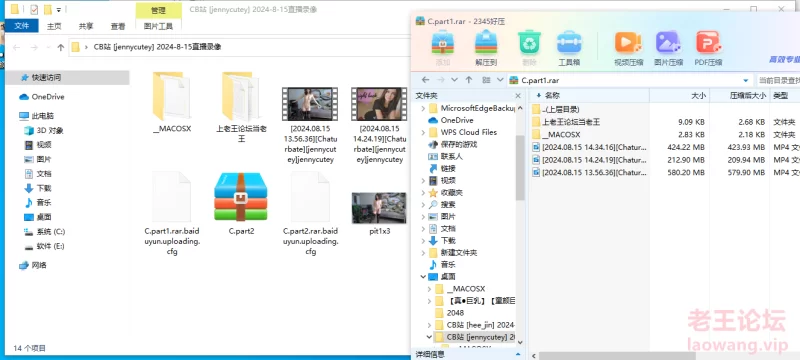Open OneDrive in the Explorer sidebar
The image size is (800, 360).
click(42, 97)
